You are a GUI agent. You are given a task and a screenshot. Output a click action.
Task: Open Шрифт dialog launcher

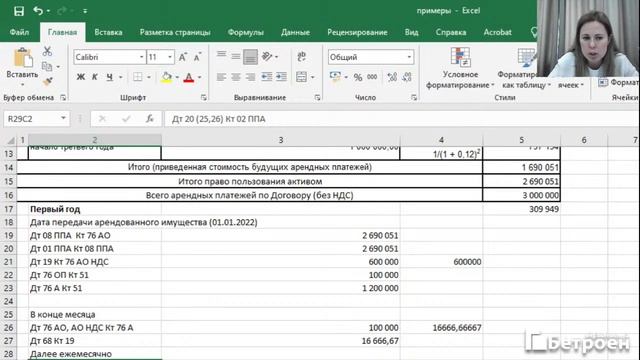pos(204,98)
